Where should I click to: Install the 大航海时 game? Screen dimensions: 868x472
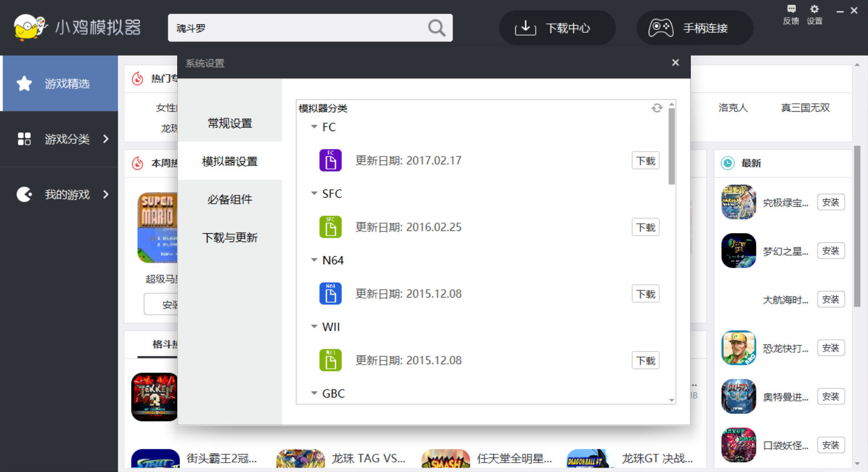coord(831,299)
